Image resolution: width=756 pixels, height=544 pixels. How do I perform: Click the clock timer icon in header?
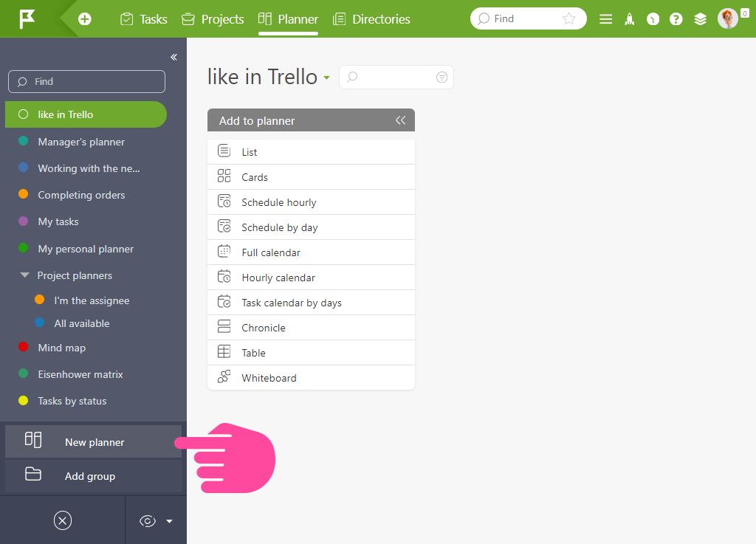653,19
